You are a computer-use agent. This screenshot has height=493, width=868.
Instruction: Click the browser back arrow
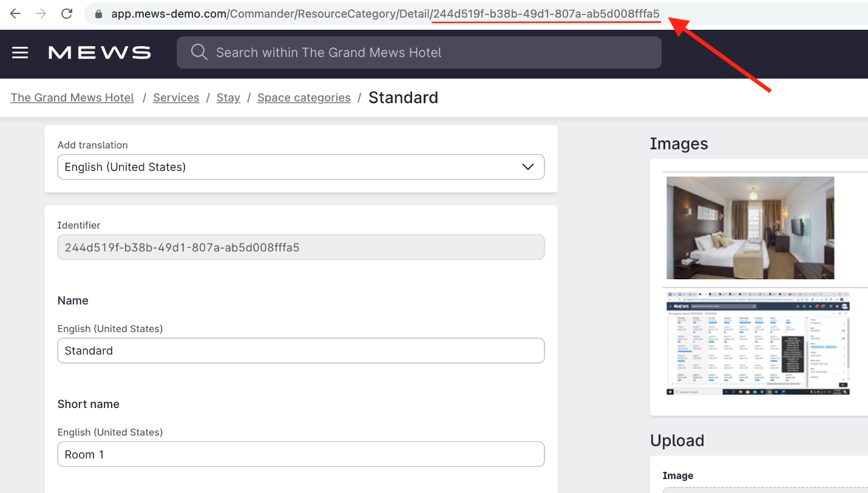(x=14, y=13)
